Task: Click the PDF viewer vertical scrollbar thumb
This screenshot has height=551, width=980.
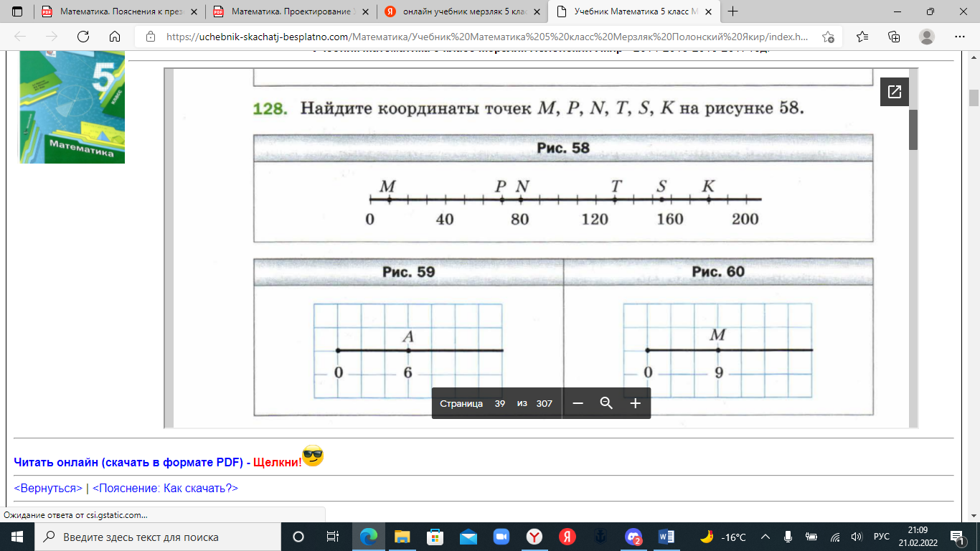Action: click(x=913, y=129)
